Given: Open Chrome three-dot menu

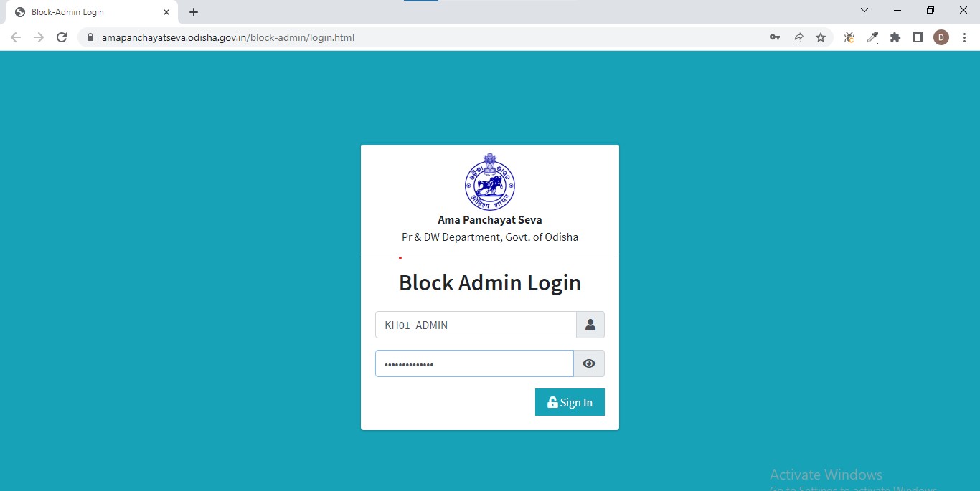Looking at the screenshot, I should pyautogui.click(x=964, y=37).
